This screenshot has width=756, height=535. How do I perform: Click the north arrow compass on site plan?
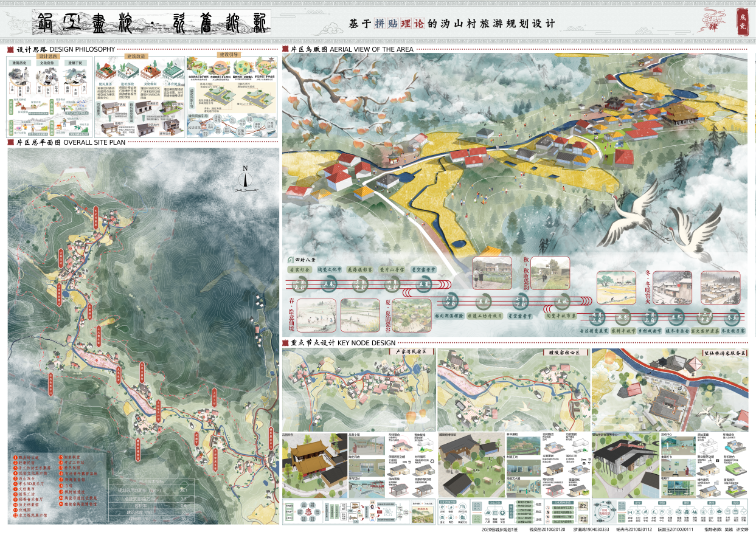pyautogui.click(x=246, y=180)
